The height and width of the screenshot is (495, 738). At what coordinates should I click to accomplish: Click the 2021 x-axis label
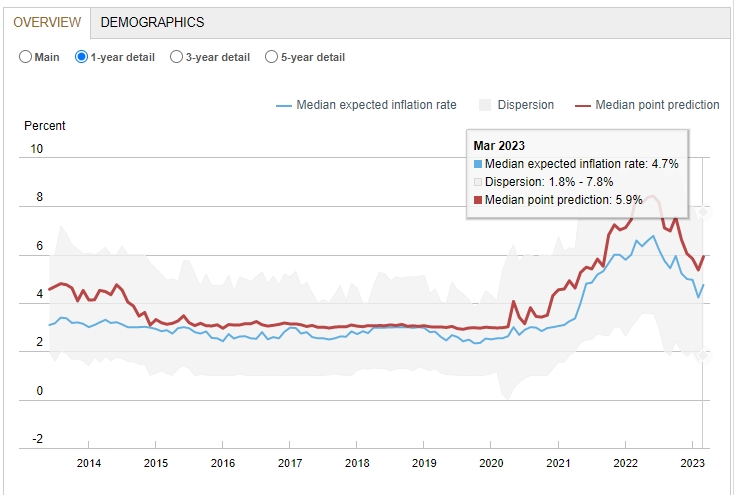tap(558, 463)
